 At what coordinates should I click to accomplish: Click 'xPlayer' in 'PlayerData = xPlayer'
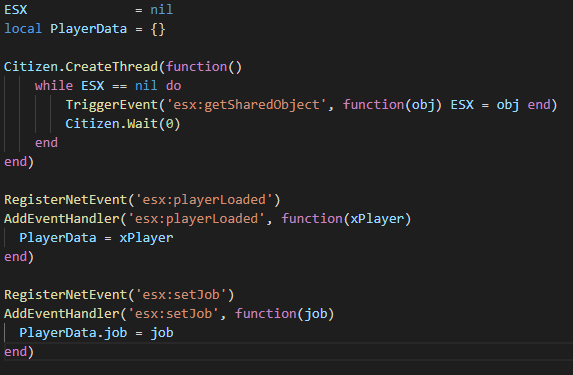pos(146,238)
